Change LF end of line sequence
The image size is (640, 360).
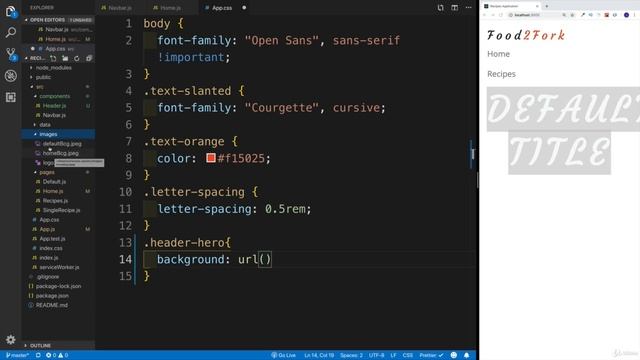click(393, 355)
